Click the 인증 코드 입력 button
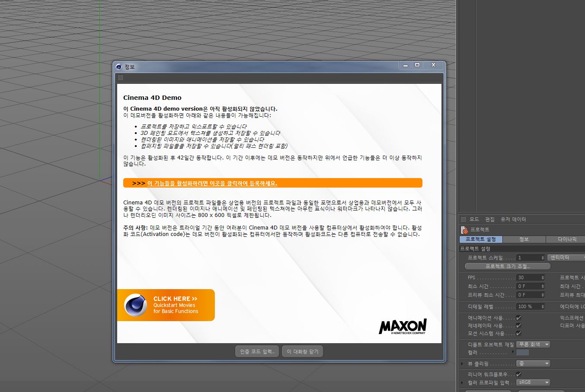This screenshot has width=585, height=392. coord(258,352)
